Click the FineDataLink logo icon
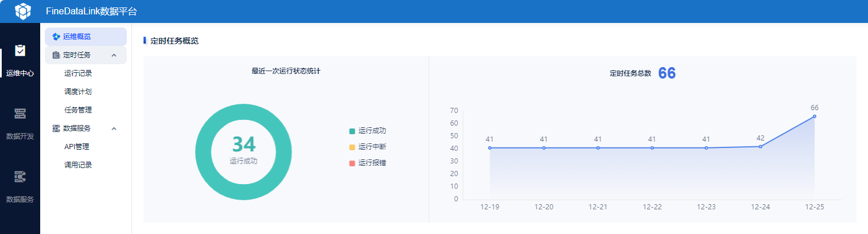Viewport: 868px width, 234px height. coord(22,11)
